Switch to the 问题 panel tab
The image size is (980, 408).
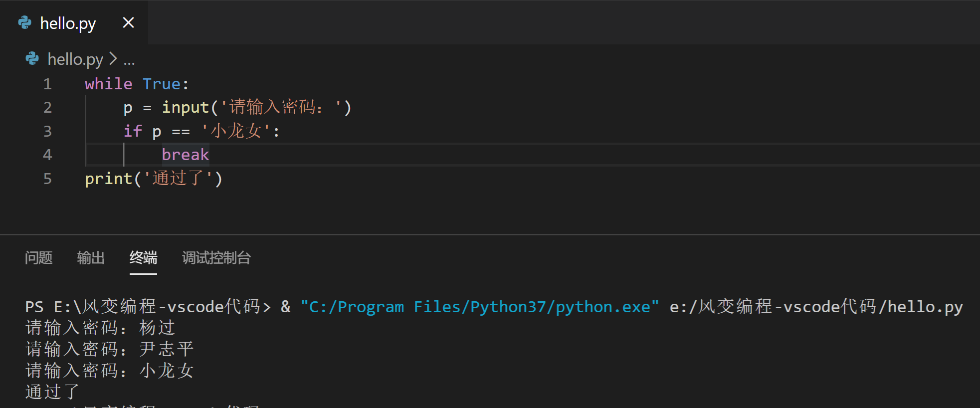(x=38, y=258)
